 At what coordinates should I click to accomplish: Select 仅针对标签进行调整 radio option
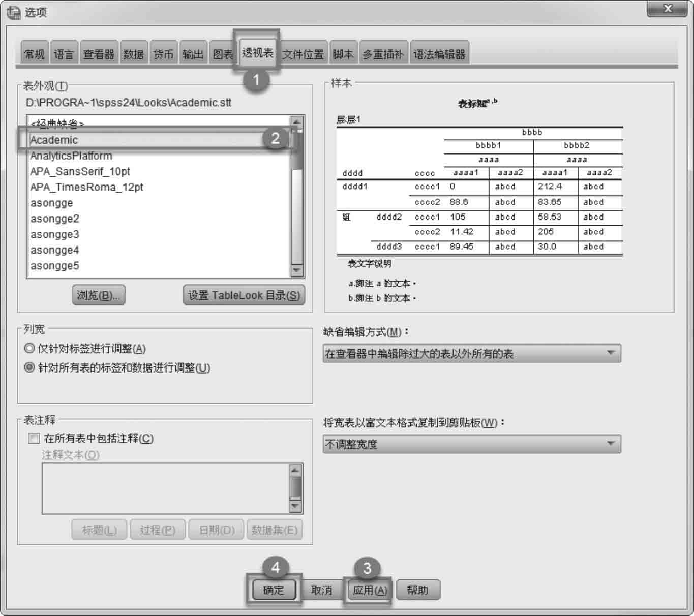[x=29, y=349]
